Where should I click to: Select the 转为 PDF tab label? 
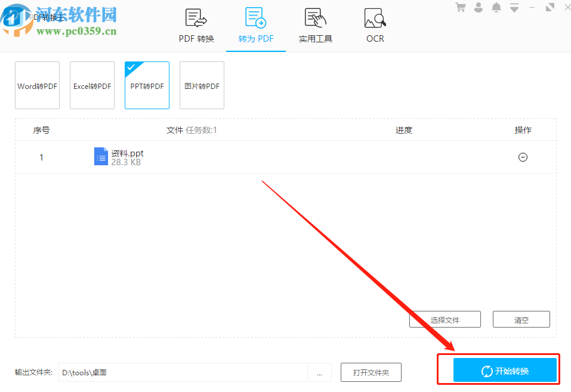(255, 38)
